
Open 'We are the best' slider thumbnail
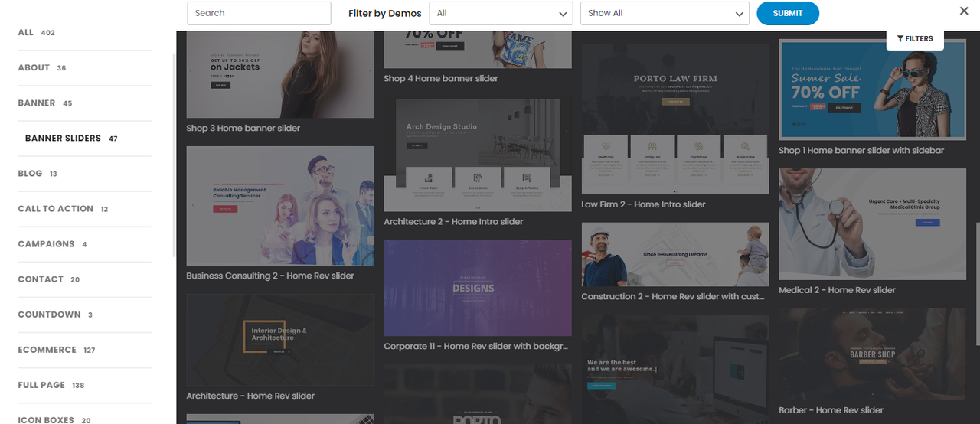(675, 369)
